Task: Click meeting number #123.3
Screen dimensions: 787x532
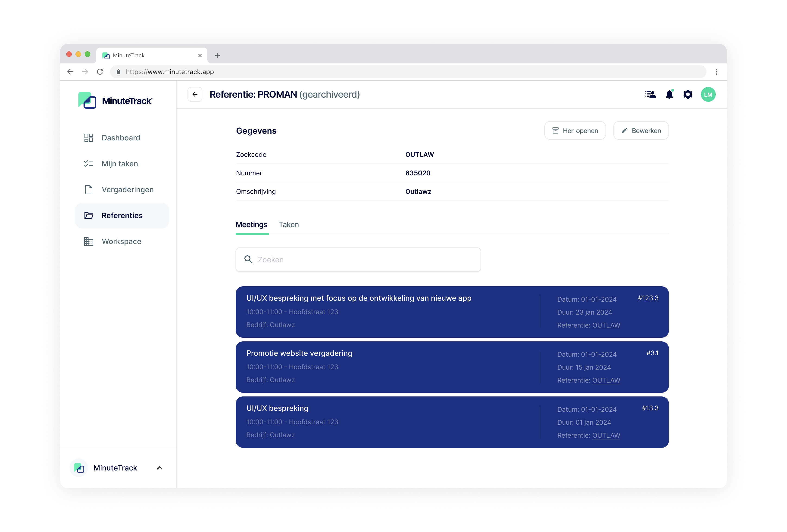Action: [648, 298]
